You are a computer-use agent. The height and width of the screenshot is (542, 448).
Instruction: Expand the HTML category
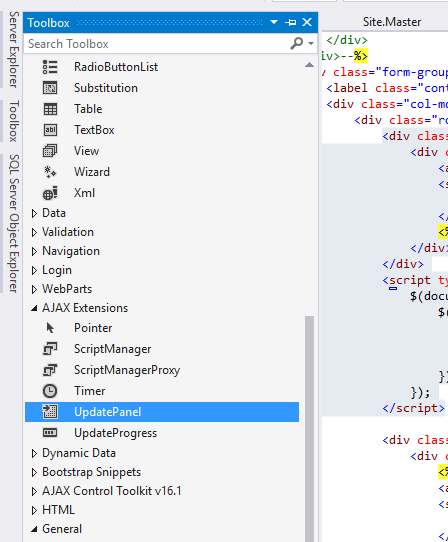pyautogui.click(x=34, y=510)
